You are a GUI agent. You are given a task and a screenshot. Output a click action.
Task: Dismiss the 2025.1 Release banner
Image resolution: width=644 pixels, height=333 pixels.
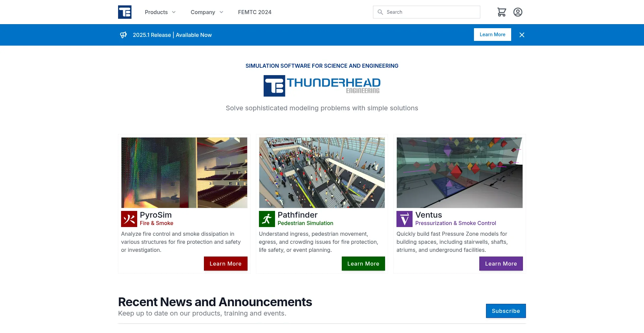tap(522, 35)
